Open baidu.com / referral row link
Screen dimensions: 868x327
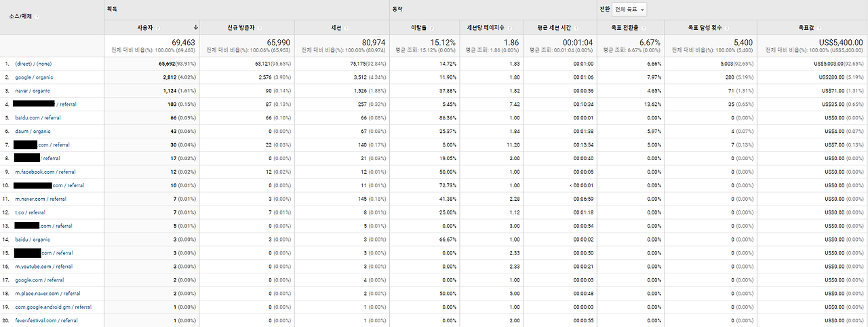38,117
